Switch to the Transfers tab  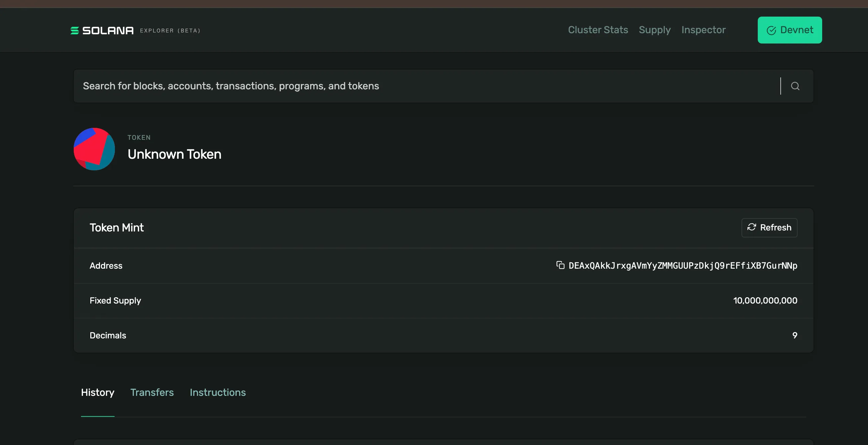pyautogui.click(x=152, y=393)
